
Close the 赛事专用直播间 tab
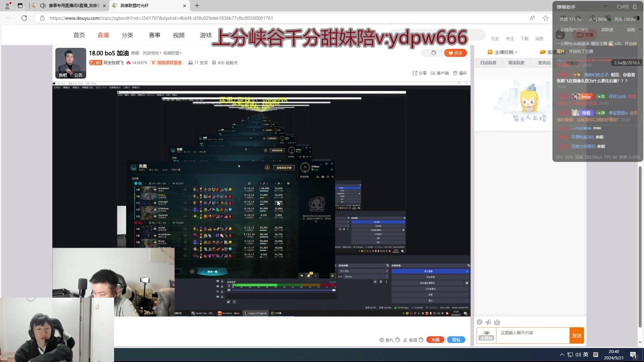tap(104, 6)
